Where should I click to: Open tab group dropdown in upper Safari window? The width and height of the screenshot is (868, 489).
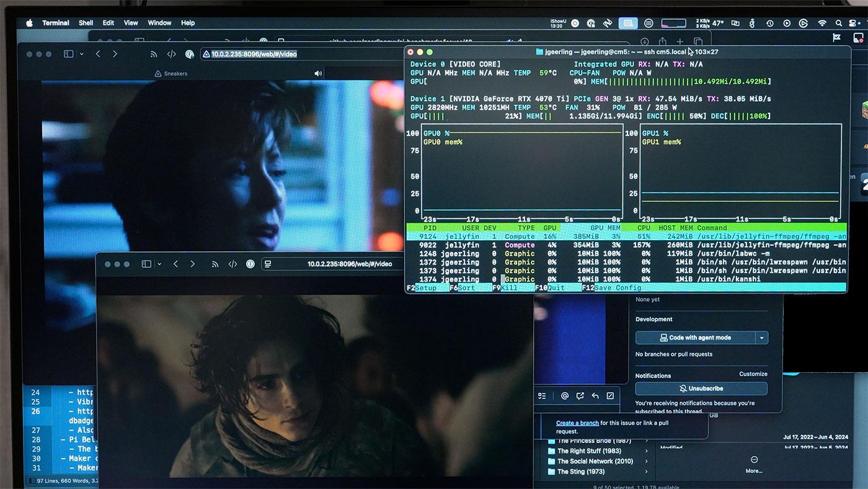(x=81, y=54)
